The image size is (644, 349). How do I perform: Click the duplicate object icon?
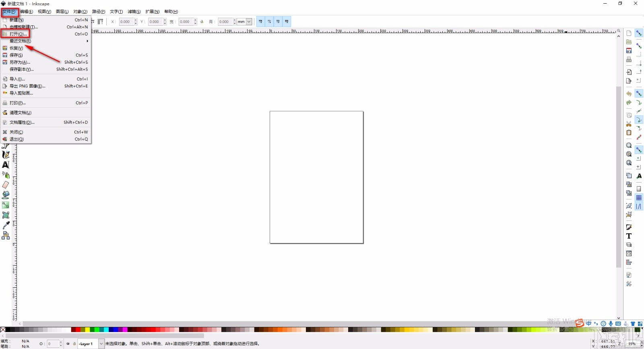tap(629, 176)
